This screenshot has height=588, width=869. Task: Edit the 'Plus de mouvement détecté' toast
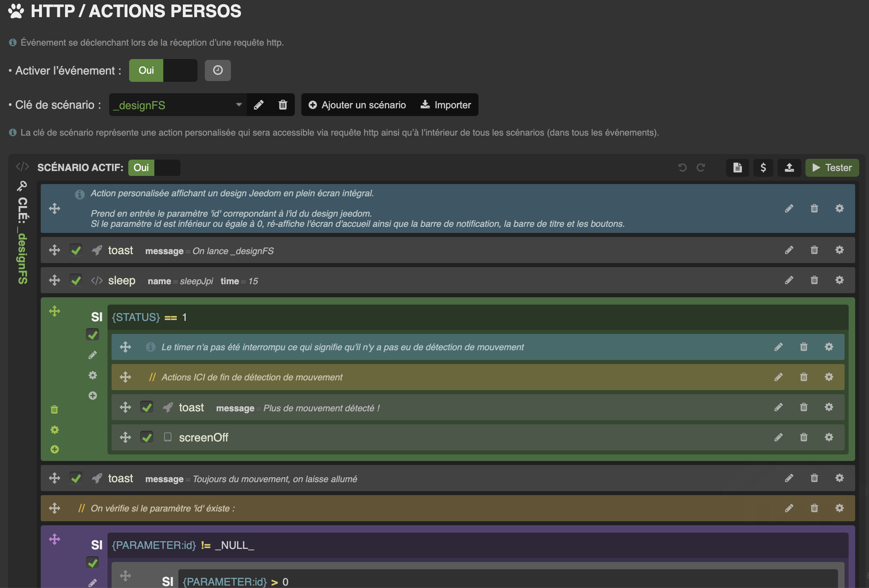779,407
